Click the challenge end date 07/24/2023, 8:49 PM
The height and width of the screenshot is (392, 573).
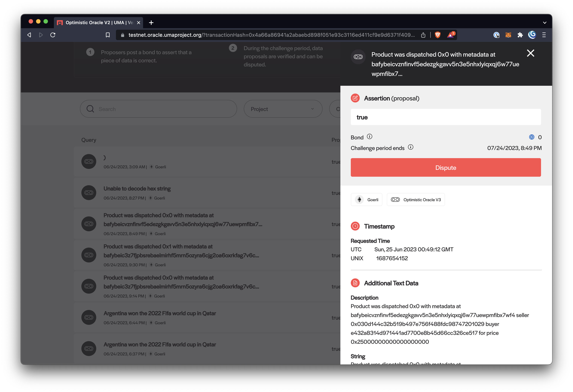click(514, 148)
